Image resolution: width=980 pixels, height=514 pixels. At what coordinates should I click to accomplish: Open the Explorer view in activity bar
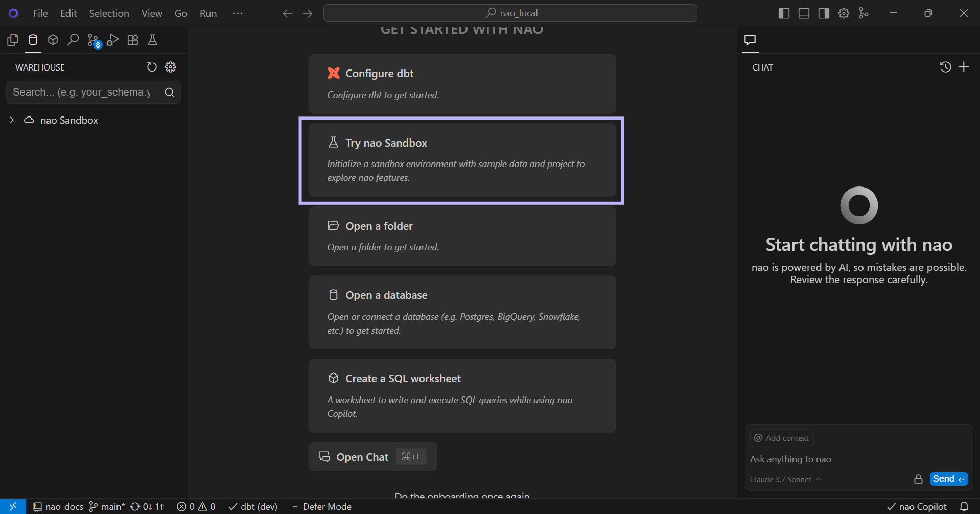13,40
